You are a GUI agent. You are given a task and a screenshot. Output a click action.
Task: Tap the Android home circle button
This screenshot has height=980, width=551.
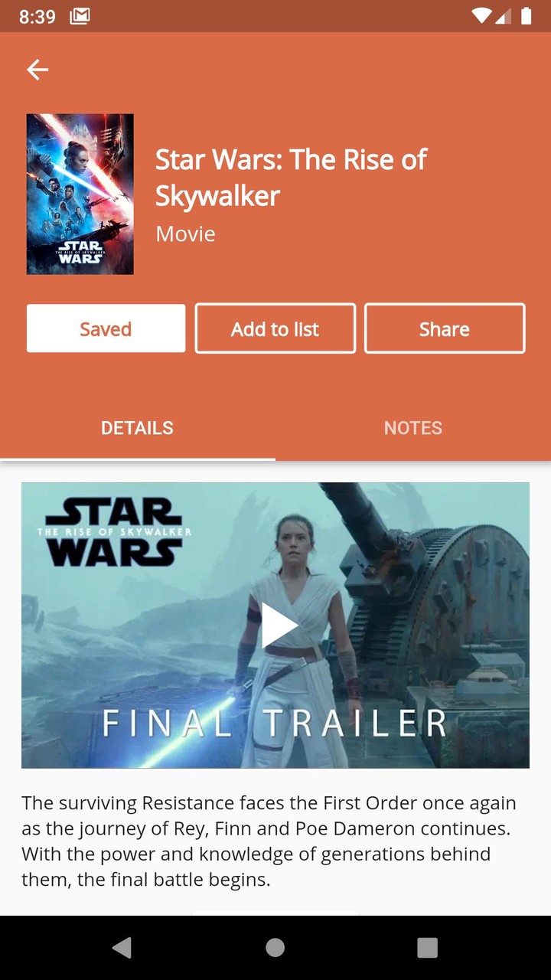coord(275,947)
